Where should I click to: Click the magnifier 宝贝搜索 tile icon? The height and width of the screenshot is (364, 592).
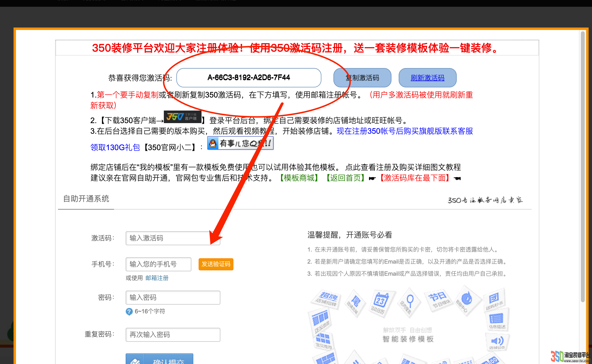coord(410,303)
